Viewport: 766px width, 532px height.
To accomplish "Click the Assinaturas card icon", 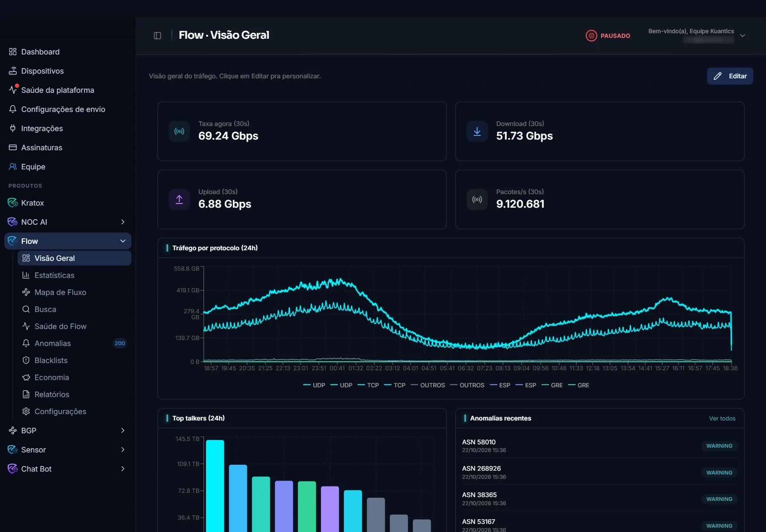I will (13, 148).
